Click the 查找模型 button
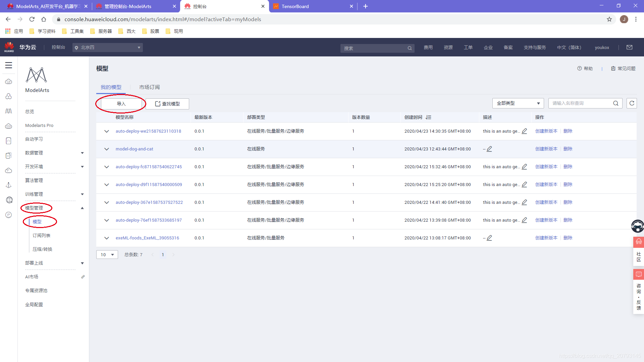Viewport: 644px width, 362px height. coord(167,104)
